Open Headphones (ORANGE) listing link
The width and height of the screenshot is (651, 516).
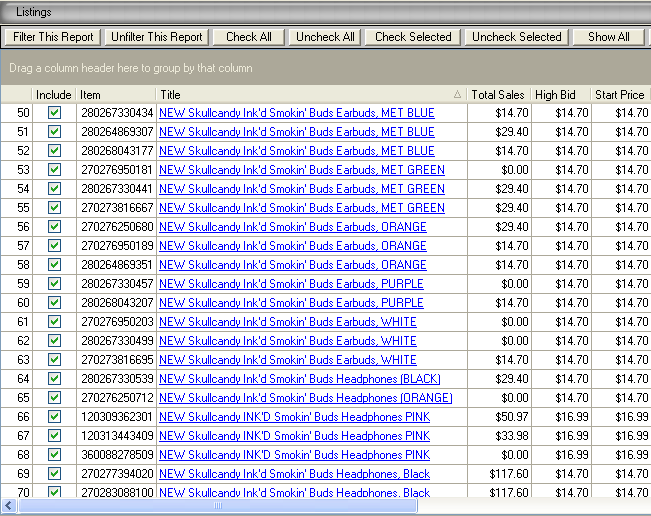(x=306, y=398)
